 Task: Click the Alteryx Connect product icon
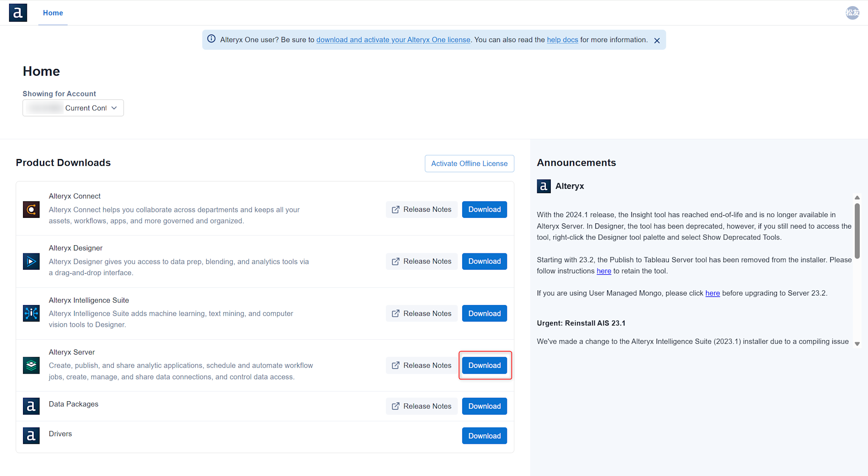(31, 210)
